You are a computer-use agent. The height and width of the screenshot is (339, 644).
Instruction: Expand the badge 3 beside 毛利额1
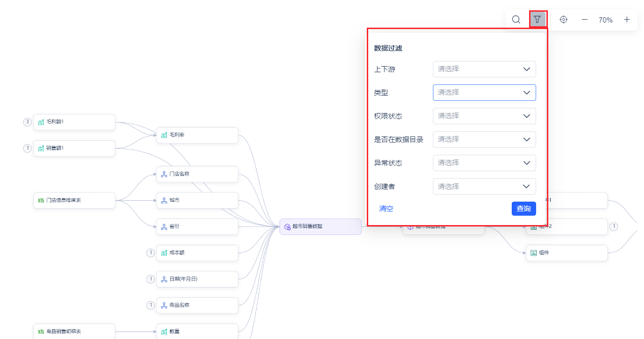pyautogui.click(x=27, y=122)
